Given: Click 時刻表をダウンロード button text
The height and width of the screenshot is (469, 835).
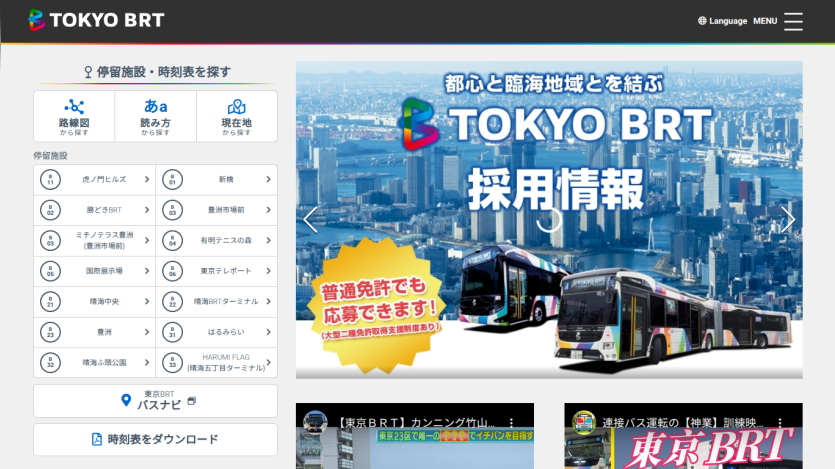Looking at the screenshot, I should 163,439.
